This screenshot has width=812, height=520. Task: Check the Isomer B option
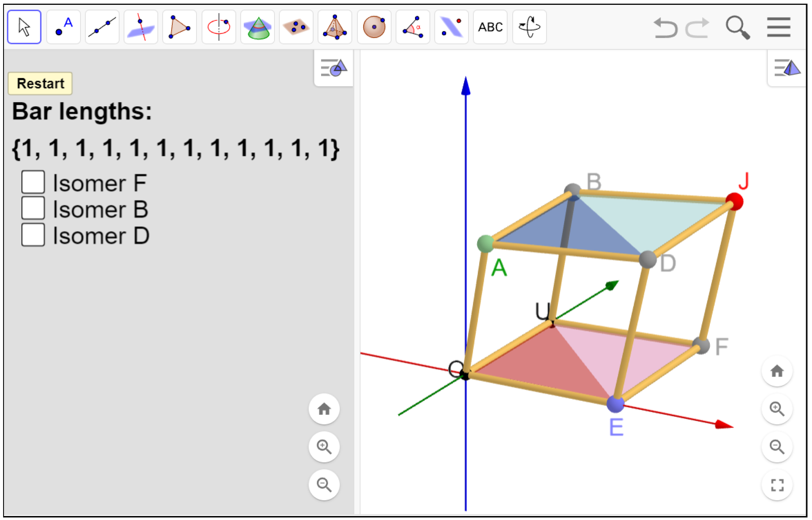[x=33, y=208]
